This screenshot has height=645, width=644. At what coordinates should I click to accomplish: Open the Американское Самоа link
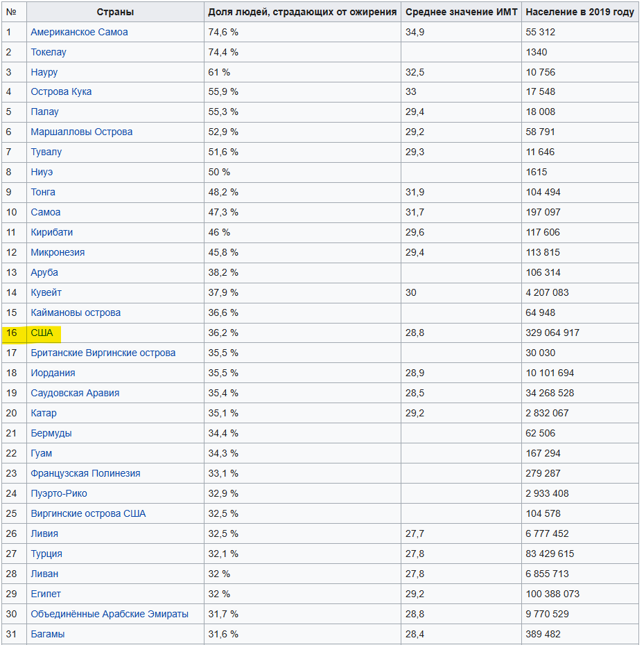(79, 32)
